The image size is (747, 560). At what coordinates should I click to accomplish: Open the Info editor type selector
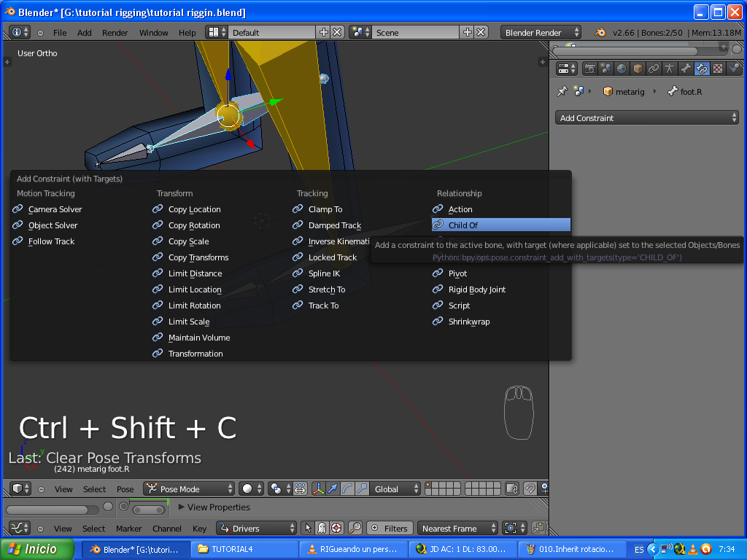(x=20, y=32)
